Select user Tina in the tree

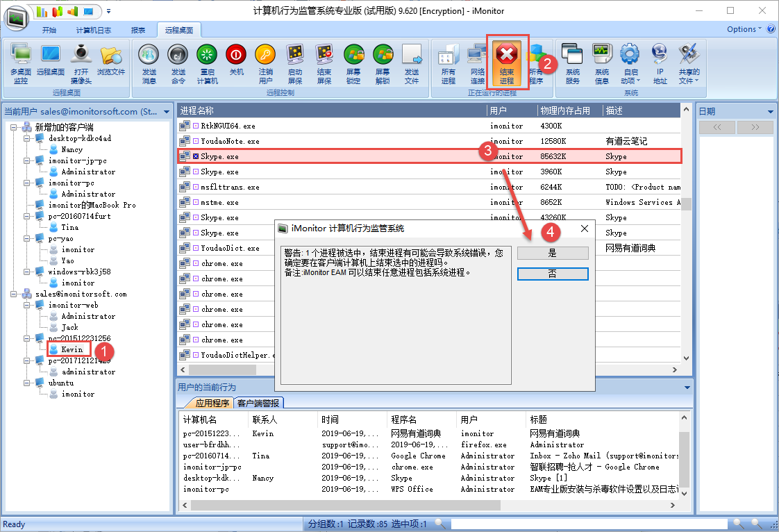point(69,227)
